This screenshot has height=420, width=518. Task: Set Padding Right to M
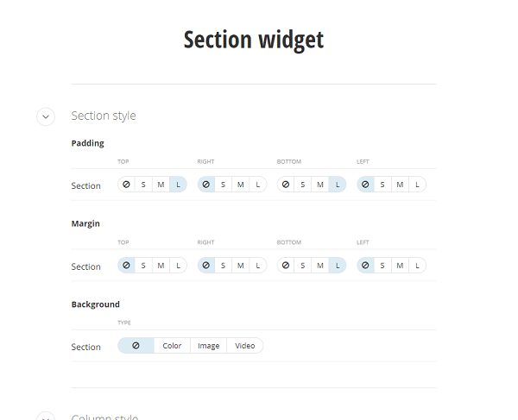pyautogui.click(x=241, y=185)
